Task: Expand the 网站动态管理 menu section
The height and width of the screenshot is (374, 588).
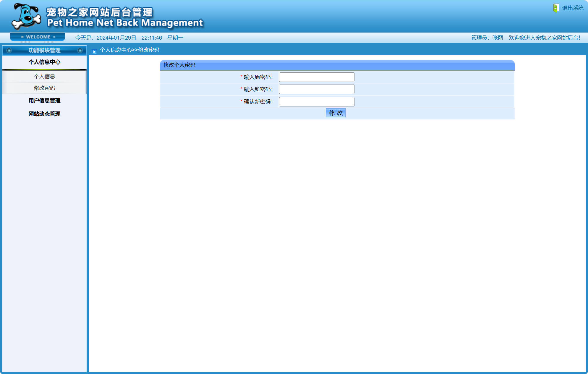Action: 44,114
